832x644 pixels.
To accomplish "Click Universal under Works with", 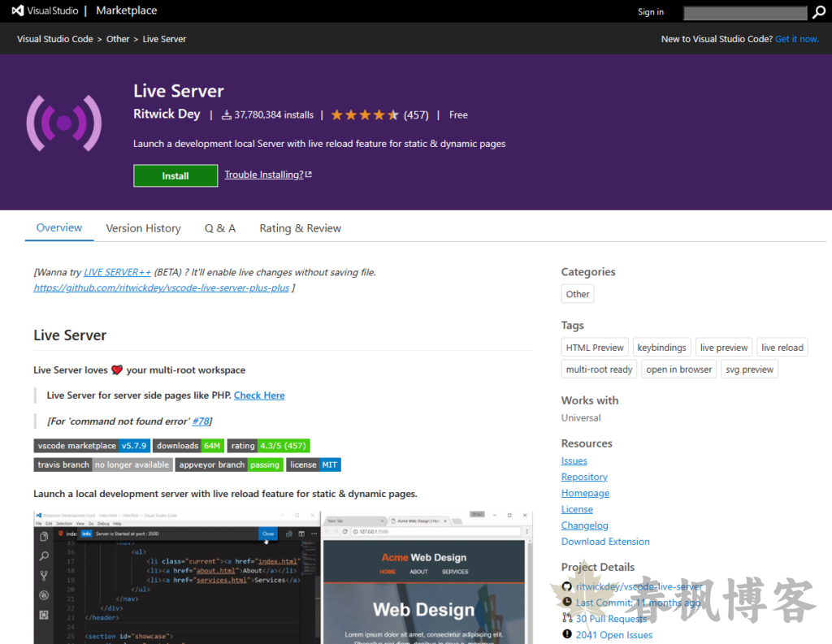I will point(581,418).
